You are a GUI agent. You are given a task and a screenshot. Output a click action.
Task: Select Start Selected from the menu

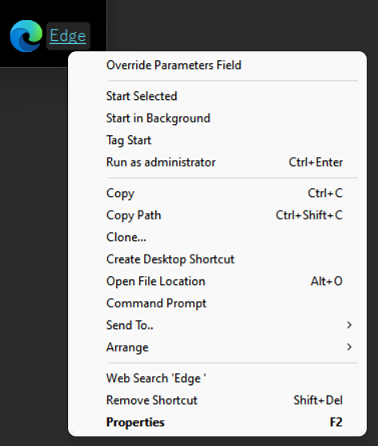pos(217,96)
